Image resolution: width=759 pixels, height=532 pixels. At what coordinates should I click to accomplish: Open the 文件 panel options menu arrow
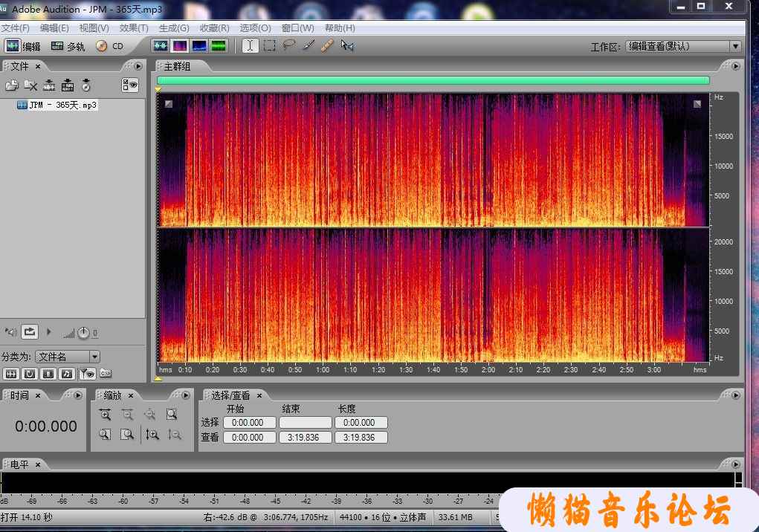138,66
